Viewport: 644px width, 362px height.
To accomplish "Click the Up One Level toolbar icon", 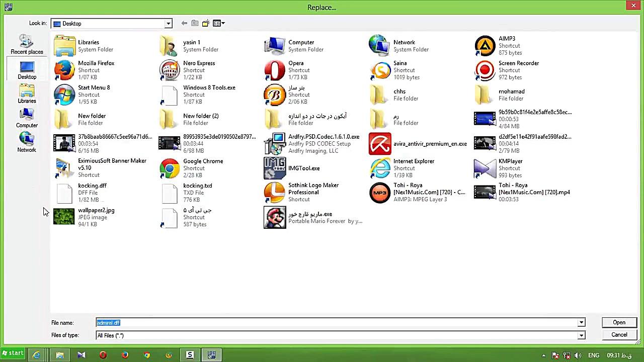I will pyautogui.click(x=195, y=23).
